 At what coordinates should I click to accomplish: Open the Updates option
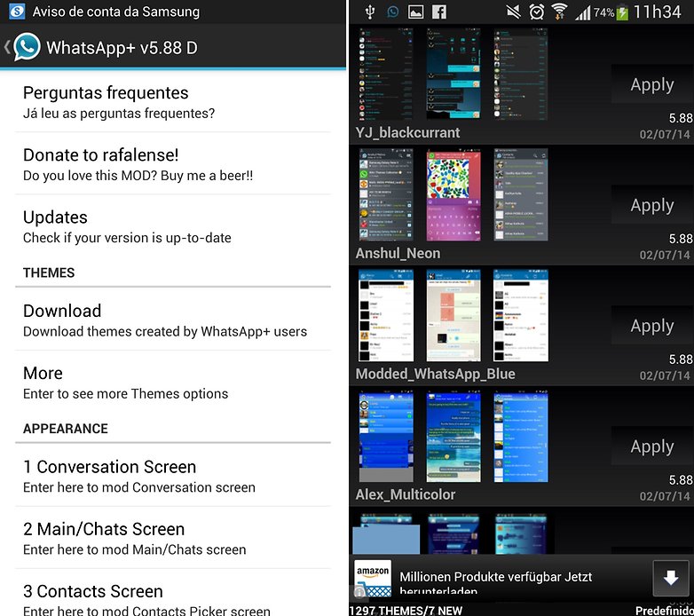click(x=173, y=226)
